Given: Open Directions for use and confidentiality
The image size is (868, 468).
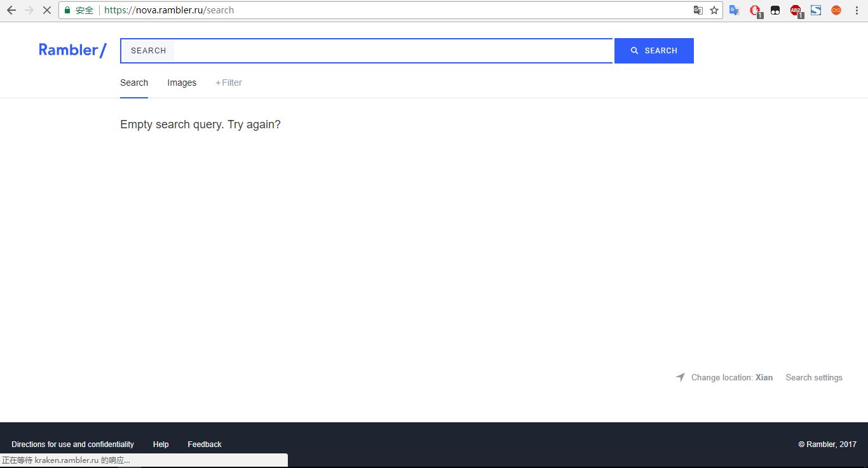Looking at the screenshot, I should (x=72, y=445).
